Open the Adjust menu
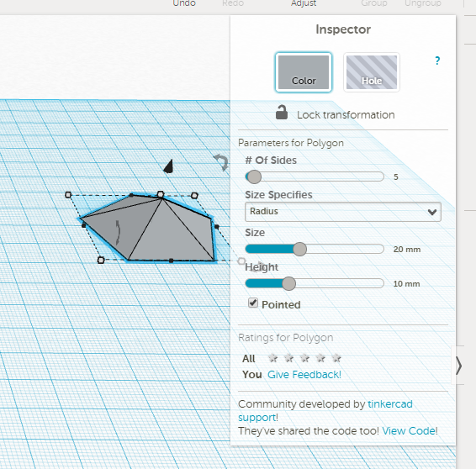The width and height of the screenshot is (476, 469). pyautogui.click(x=304, y=3)
